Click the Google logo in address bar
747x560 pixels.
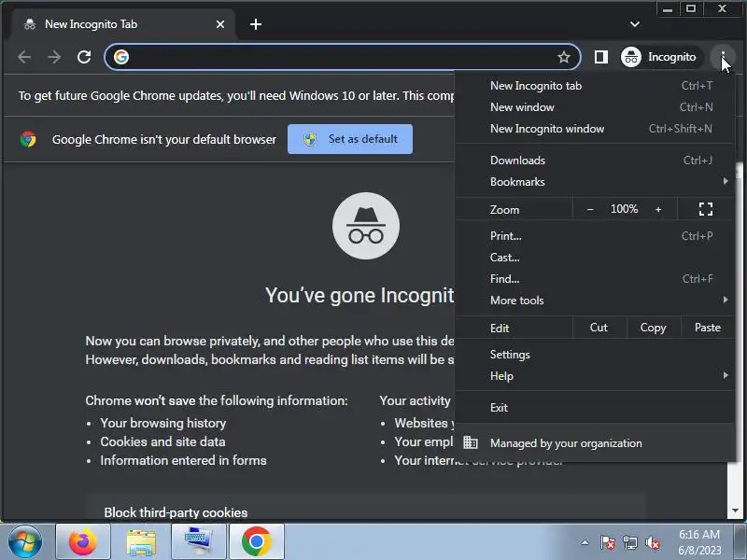121,57
